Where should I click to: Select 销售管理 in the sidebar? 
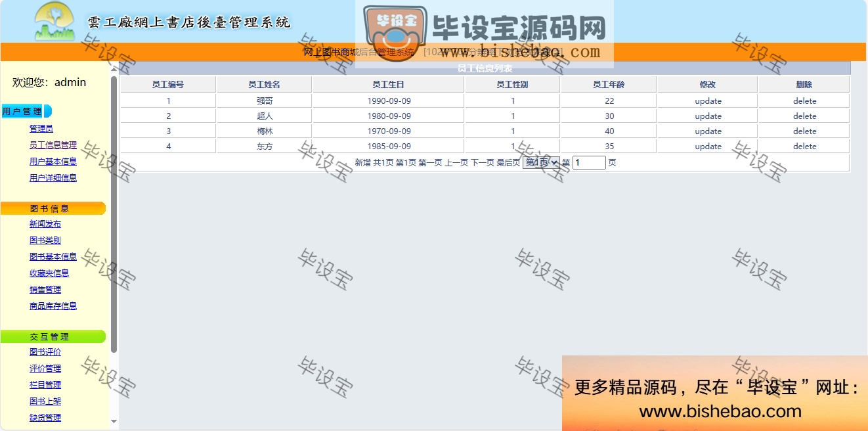[45, 290]
